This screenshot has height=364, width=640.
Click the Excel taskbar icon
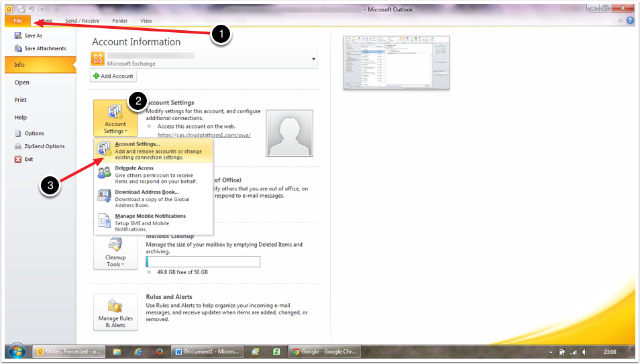276,351
